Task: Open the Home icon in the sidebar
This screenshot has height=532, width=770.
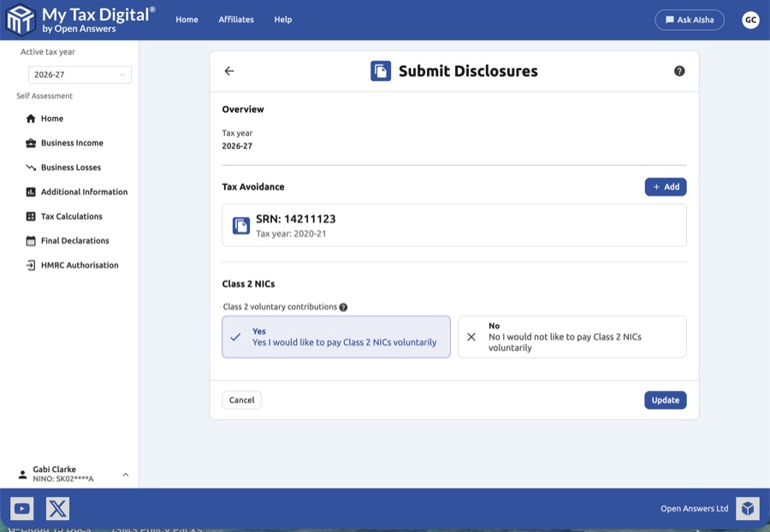Action: point(29,118)
